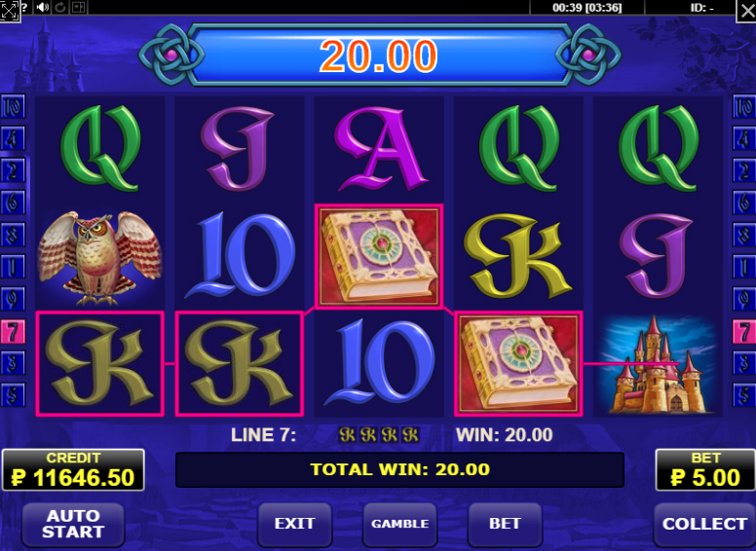Click the BET amount display showing 5.00
The image size is (756, 551).
pos(705,470)
